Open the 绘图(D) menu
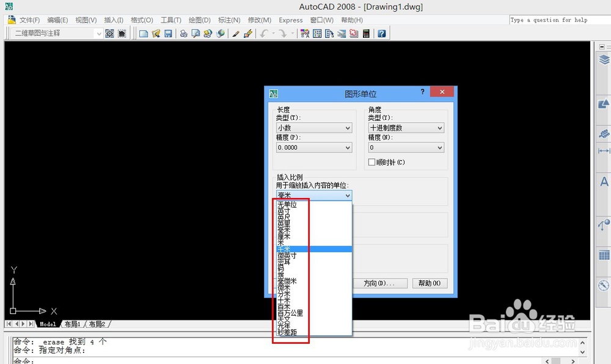Screen dimensions: 611x364 [200, 20]
